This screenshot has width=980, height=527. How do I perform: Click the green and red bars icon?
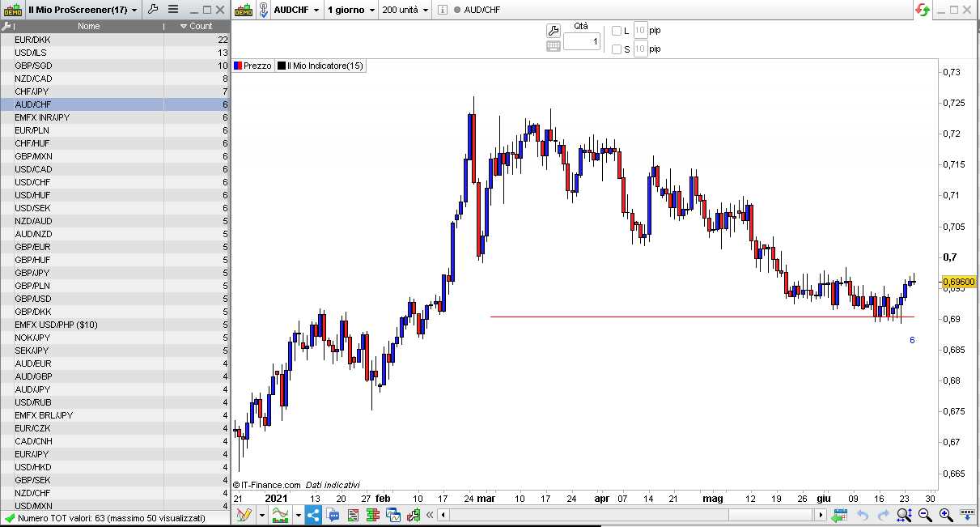pyautogui.click(x=373, y=515)
